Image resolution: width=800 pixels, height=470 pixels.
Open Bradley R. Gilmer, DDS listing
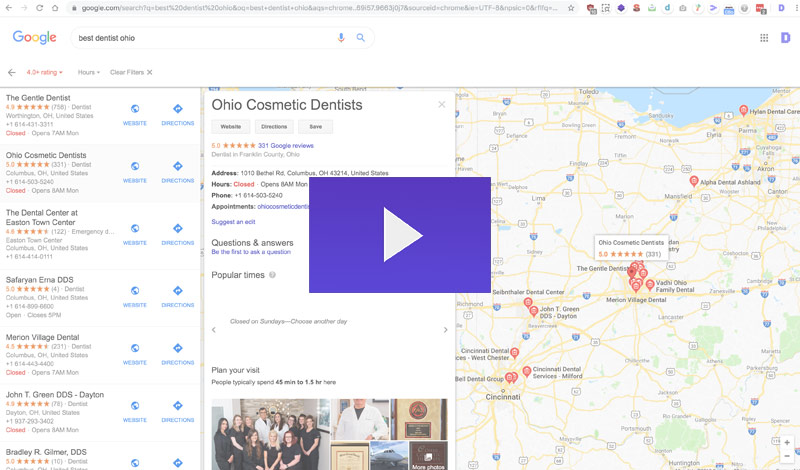[46, 452]
